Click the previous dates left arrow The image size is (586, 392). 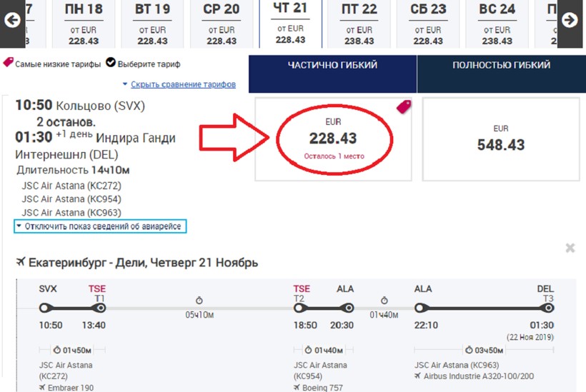11,20
